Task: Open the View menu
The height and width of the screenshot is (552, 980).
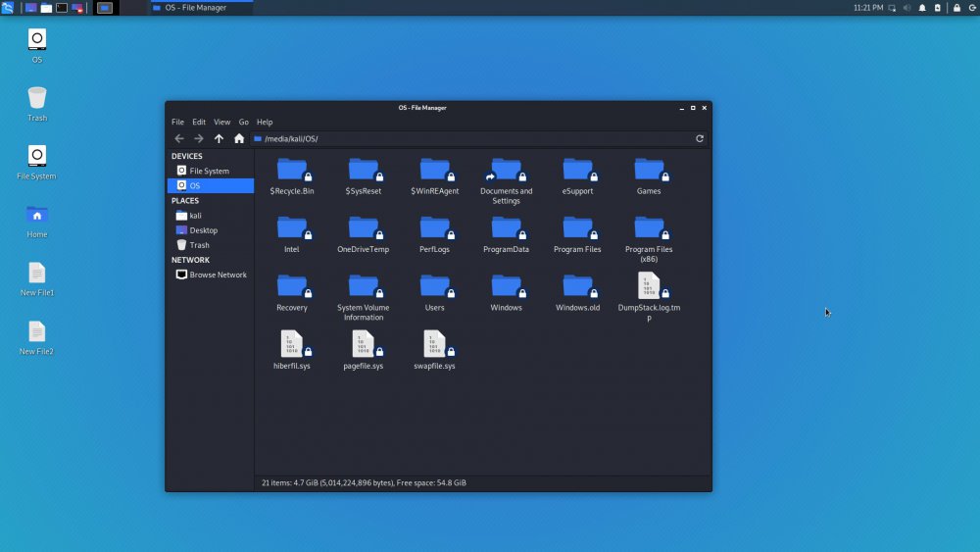Action: 221,123
